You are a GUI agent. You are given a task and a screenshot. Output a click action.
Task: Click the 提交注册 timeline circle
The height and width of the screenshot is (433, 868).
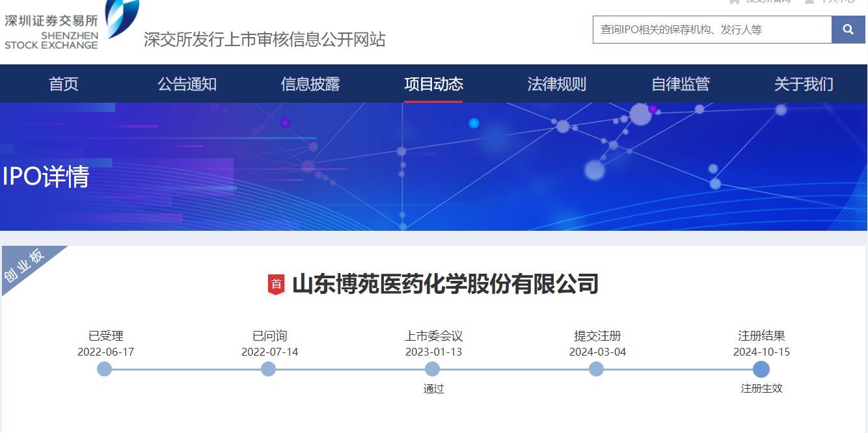[597, 369]
